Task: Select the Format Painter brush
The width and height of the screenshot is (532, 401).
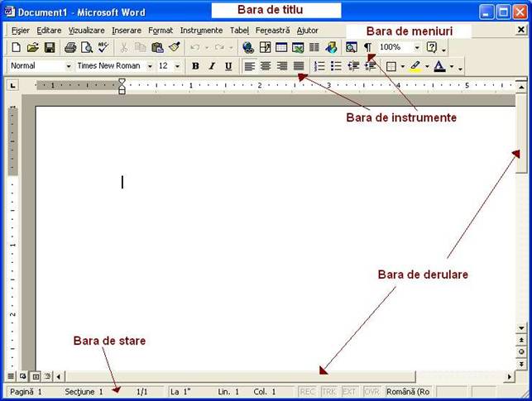Action: pyautogui.click(x=175, y=47)
